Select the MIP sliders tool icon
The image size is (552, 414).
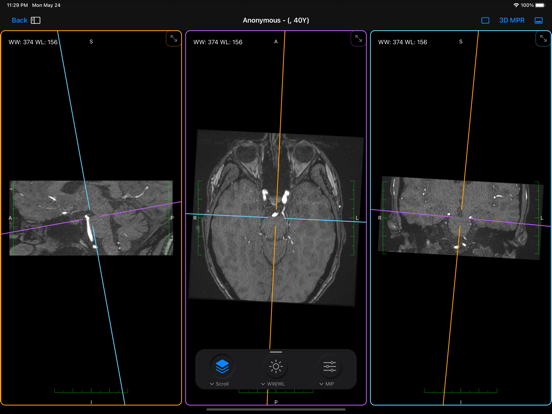pyautogui.click(x=329, y=366)
